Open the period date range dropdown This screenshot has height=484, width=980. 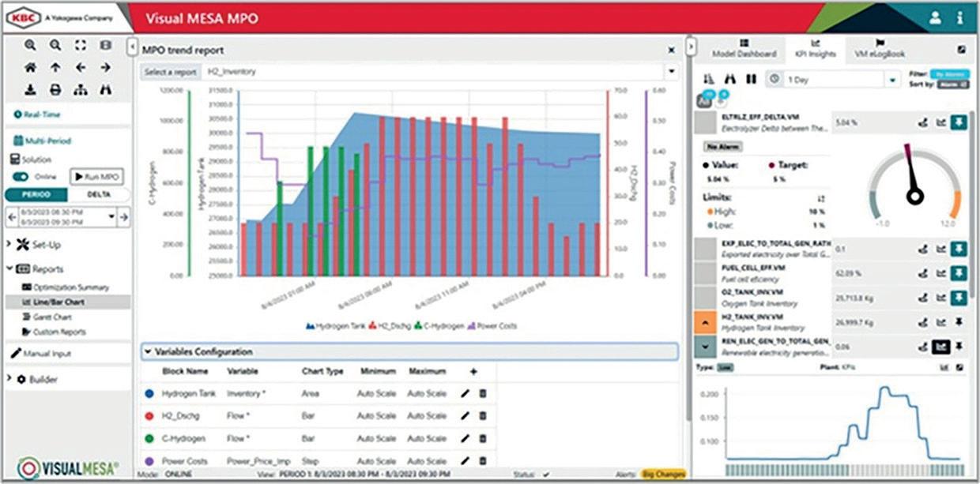[x=111, y=216]
